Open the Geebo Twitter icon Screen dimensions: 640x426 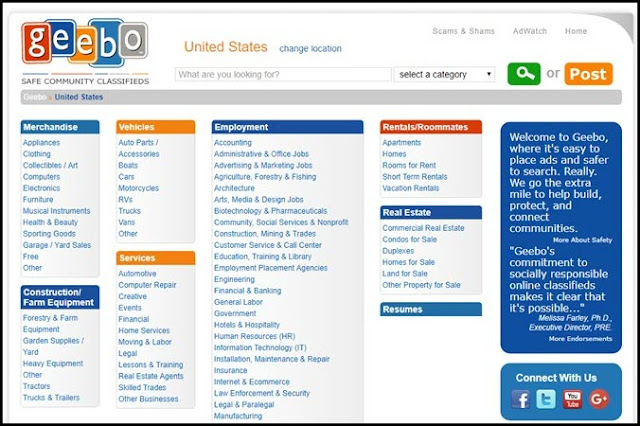546,399
